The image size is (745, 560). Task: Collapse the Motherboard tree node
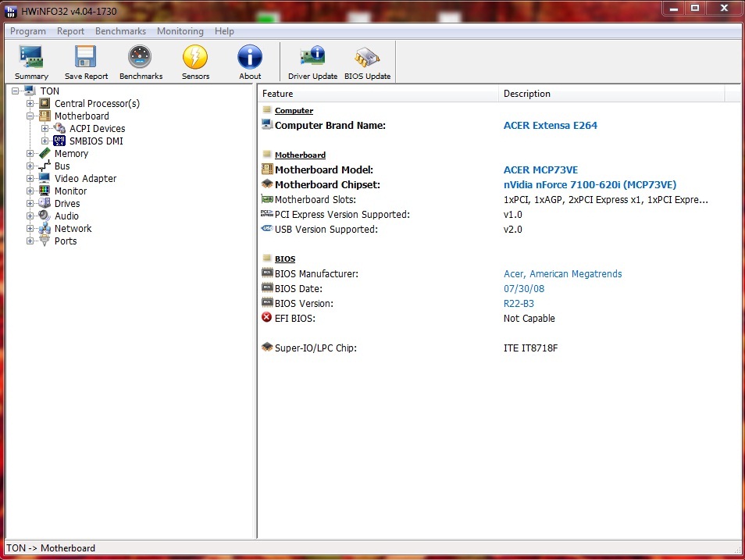30,116
